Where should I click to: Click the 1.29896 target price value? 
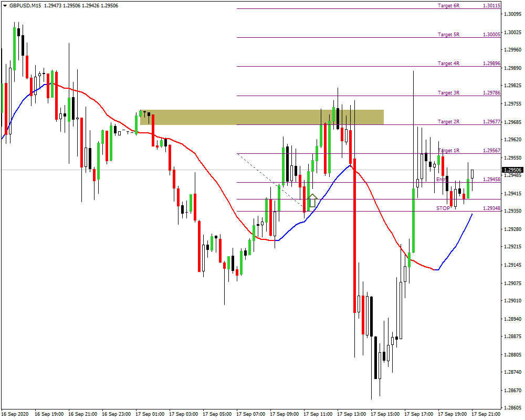(491, 64)
